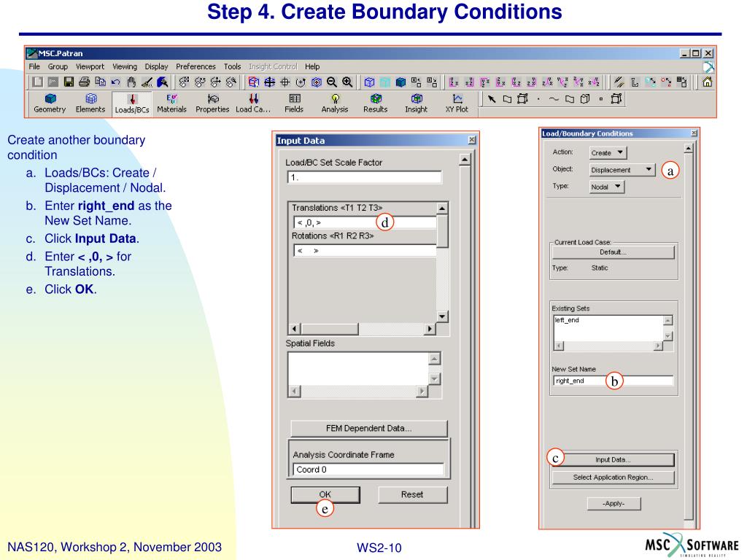Click the Spatial Fields list box

pos(358,369)
